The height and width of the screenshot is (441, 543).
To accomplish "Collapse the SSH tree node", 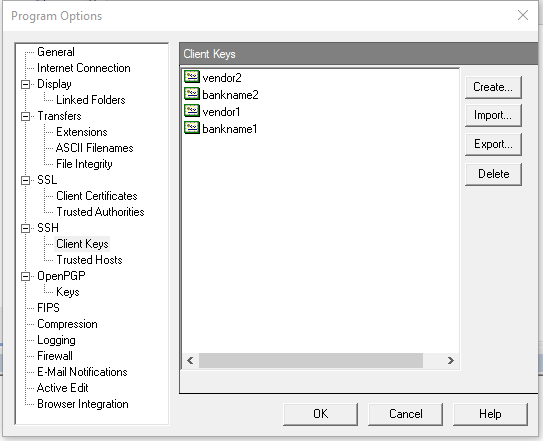I will [25, 228].
